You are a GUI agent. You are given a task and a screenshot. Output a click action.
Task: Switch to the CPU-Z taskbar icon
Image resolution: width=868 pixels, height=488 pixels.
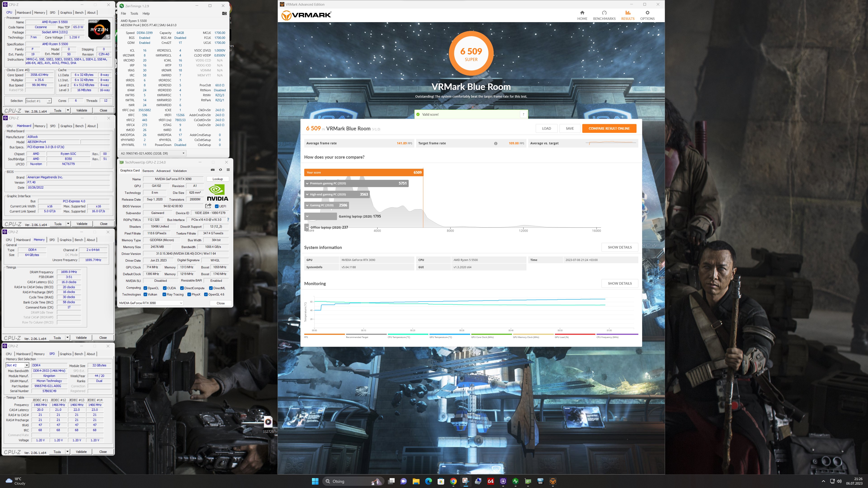point(503,481)
